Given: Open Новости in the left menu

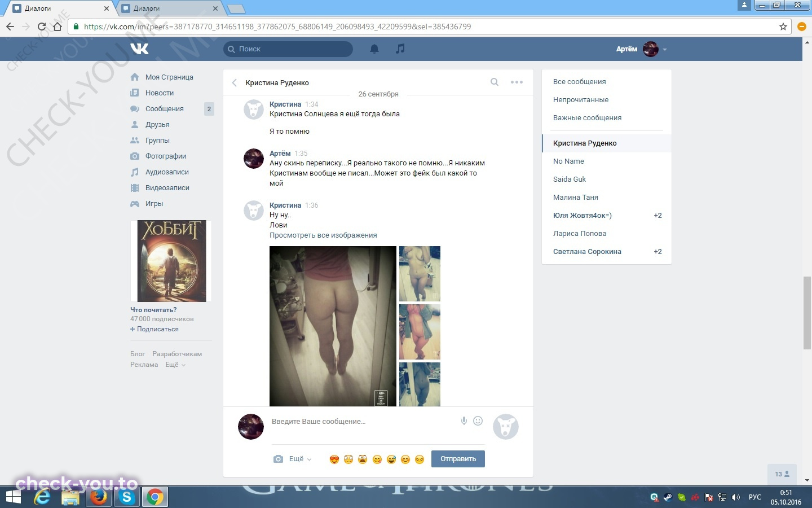Looking at the screenshot, I should point(160,93).
